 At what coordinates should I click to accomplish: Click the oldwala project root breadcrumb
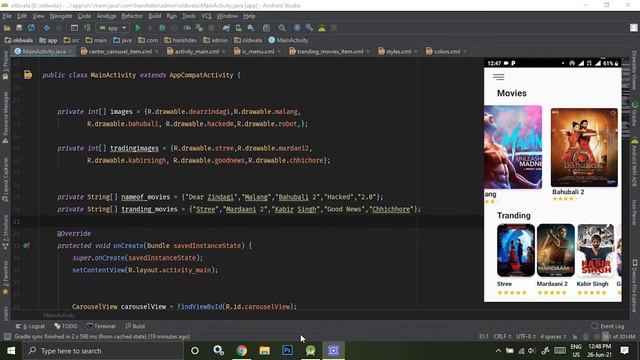click(19, 40)
